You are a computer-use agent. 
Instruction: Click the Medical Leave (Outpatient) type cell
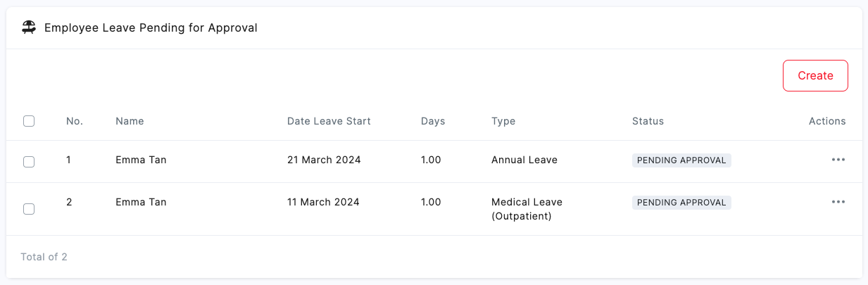[x=527, y=209]
